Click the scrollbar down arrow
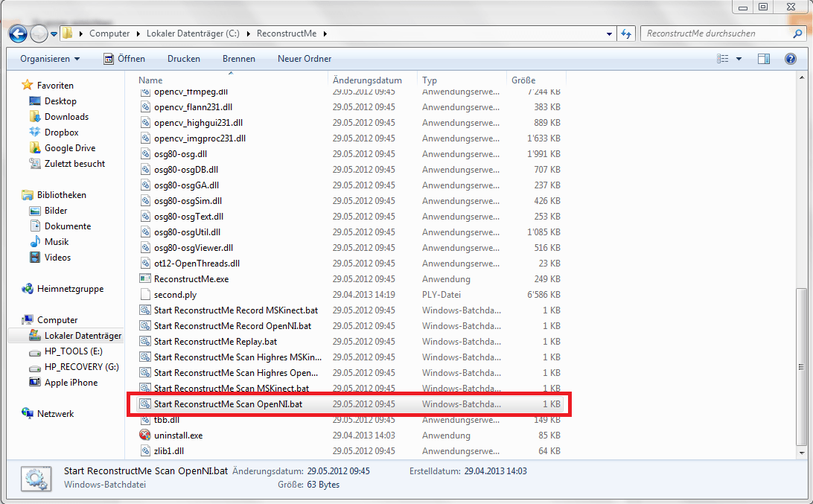 tap(802, 453)
